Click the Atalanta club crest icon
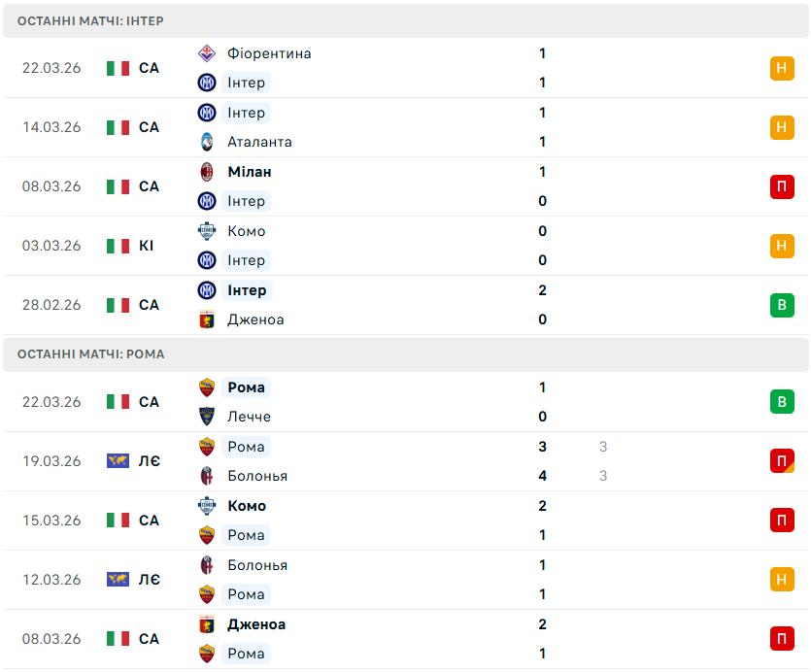This screenshot has height=672, width=811. (x=206, y=142)
